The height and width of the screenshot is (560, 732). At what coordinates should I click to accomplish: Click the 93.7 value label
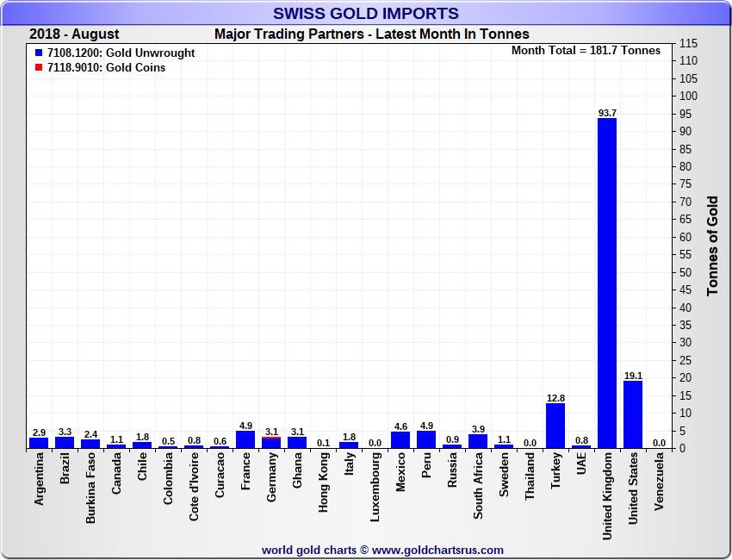point(607,113)
